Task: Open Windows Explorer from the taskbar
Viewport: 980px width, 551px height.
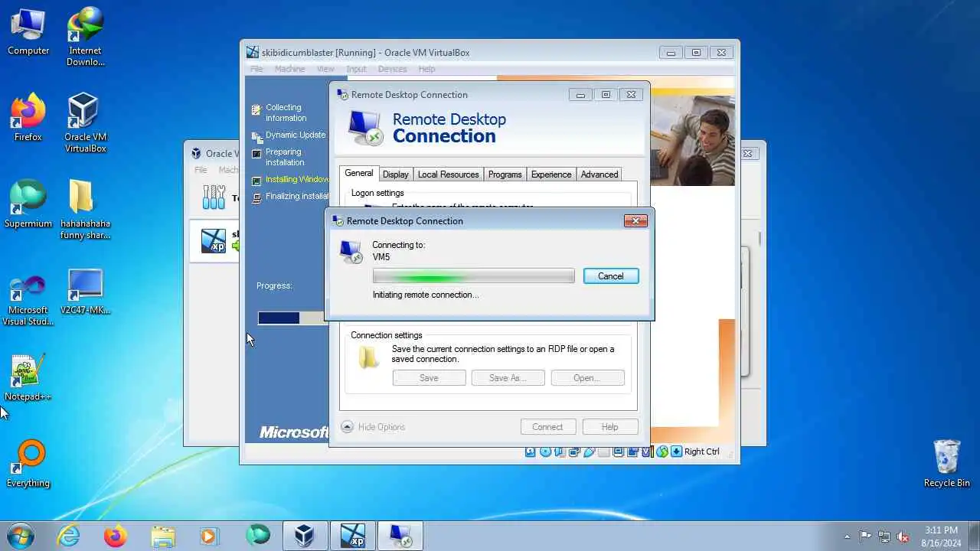Action: pyautogui.click(x=163, y=536)
